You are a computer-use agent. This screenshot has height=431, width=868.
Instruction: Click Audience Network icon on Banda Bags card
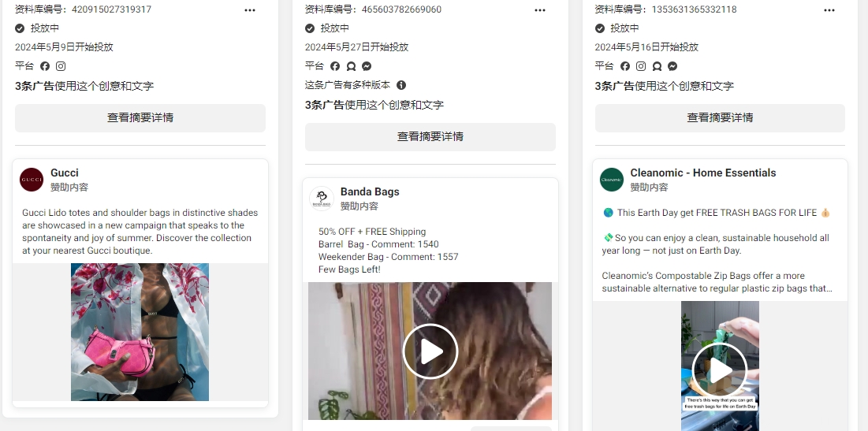[351, 66]
